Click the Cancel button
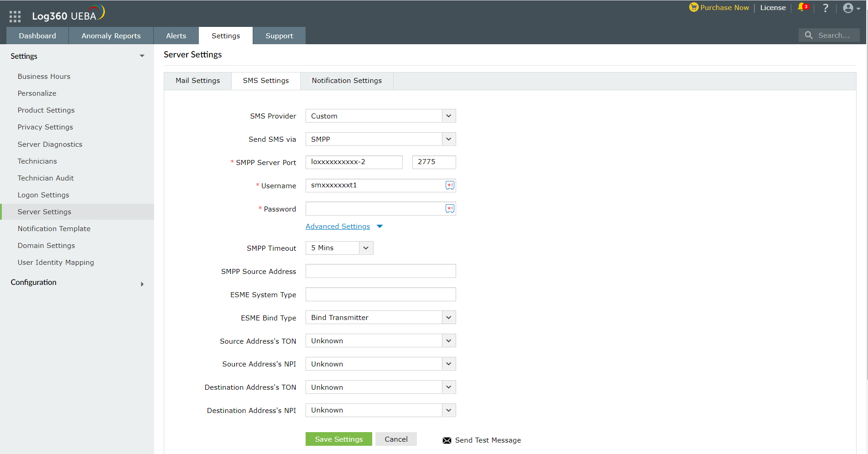 click(396, 439)
